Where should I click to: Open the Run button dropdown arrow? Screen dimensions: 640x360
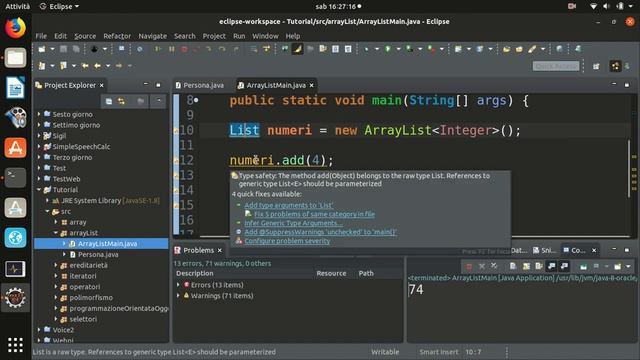pyautogui.click(x=398, y=49)
